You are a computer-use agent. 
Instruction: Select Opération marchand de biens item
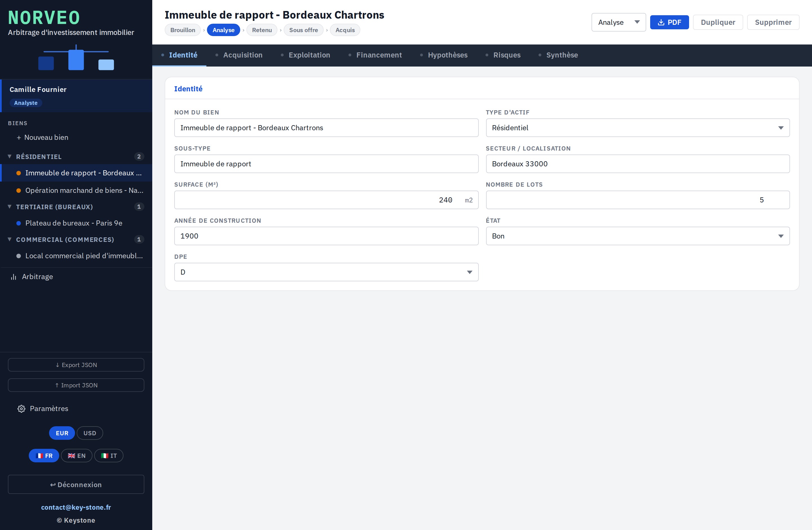click(76, 190)
